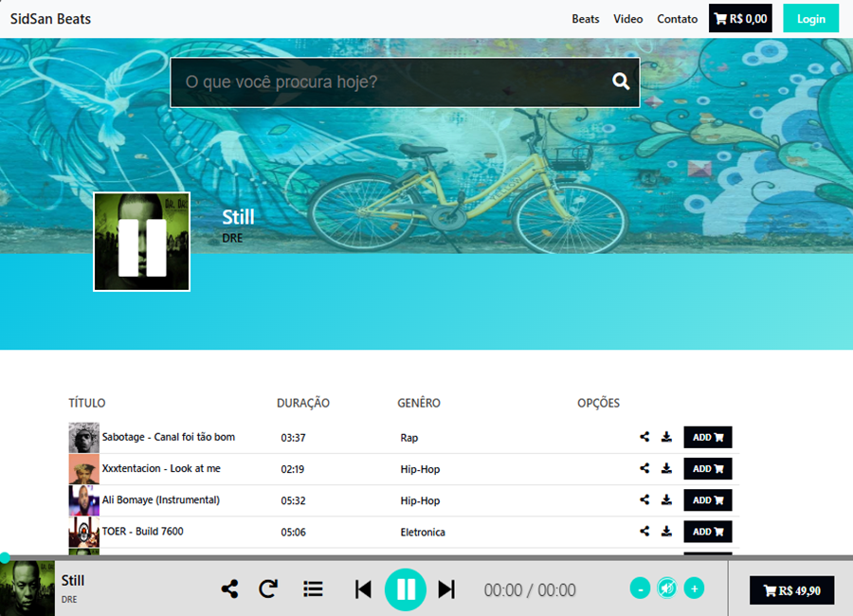The image size is (853, 616).
Task: Focus the 'O que você procura hoje?' search field
Action: point(389,82)
